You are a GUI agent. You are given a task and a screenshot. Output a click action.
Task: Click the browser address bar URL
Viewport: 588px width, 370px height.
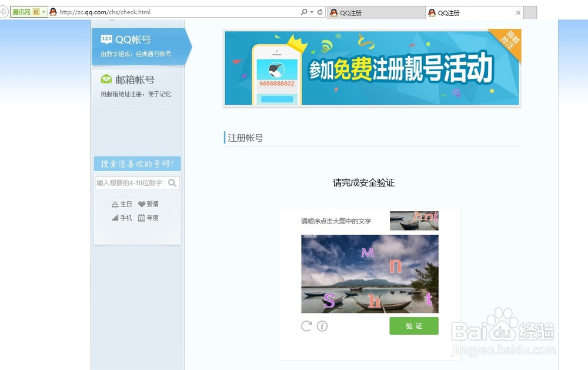(x=105, y=12)
